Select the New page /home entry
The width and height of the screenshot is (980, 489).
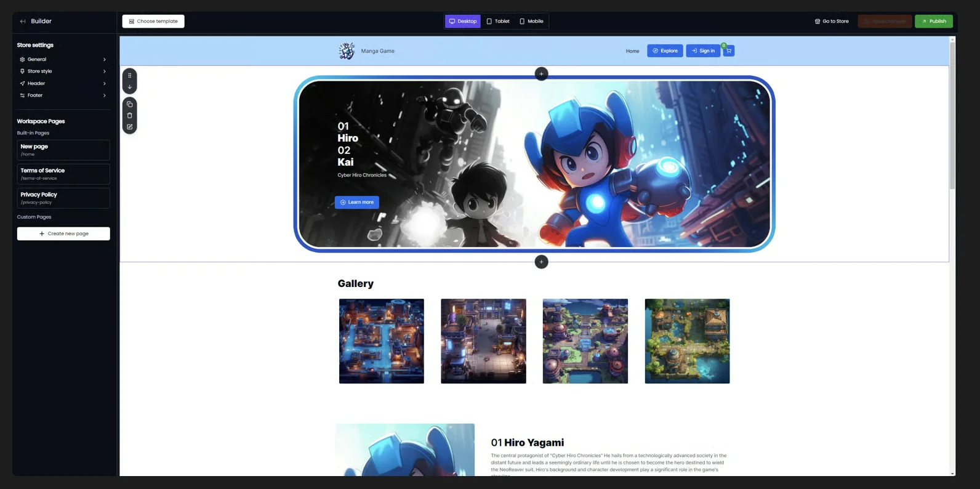63,150
